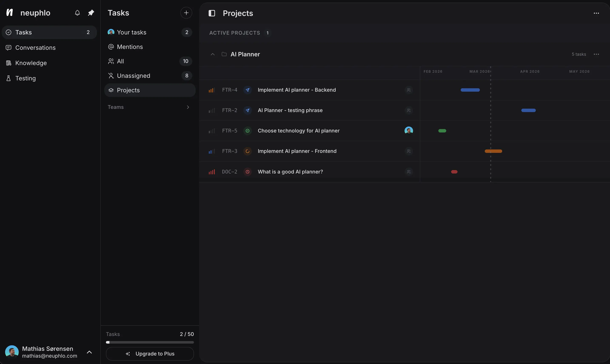Add a new task with the plus button
This screenshot has width=610, height=364.
coord(186,13)
